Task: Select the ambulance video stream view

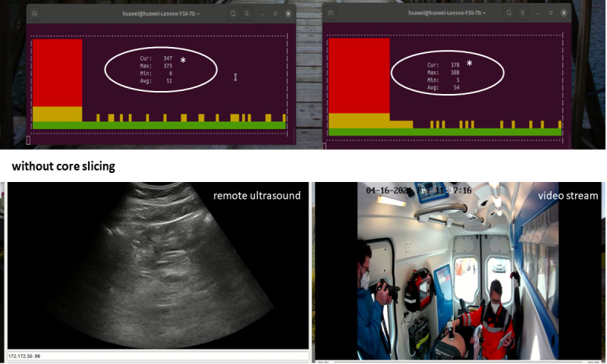Action: coord(459,269)
